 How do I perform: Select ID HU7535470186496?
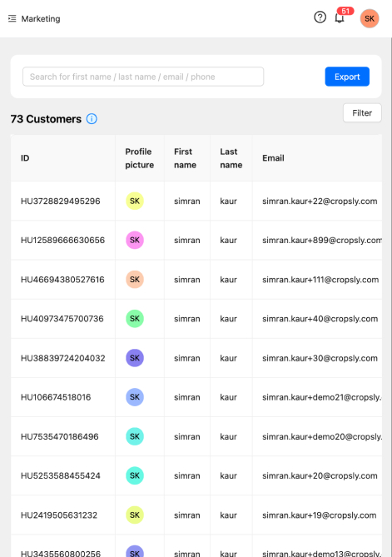click(60, 436)
